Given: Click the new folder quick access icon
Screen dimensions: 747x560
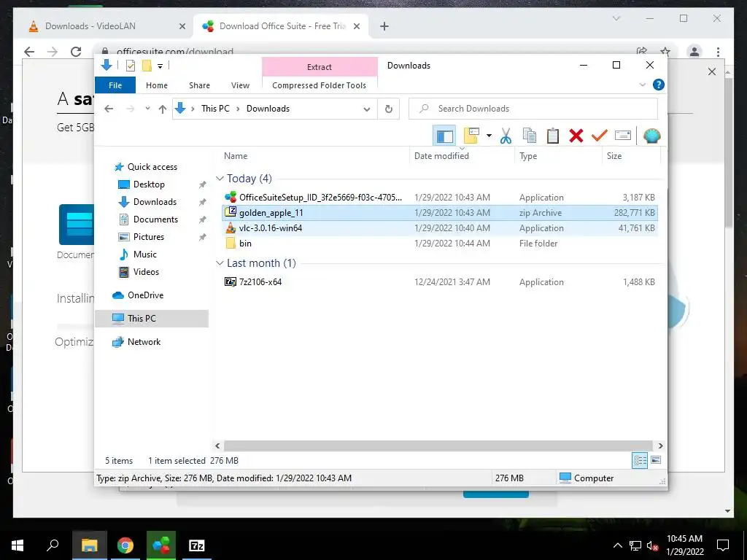Looking at the screenshot, I should [x=147, y=66].
